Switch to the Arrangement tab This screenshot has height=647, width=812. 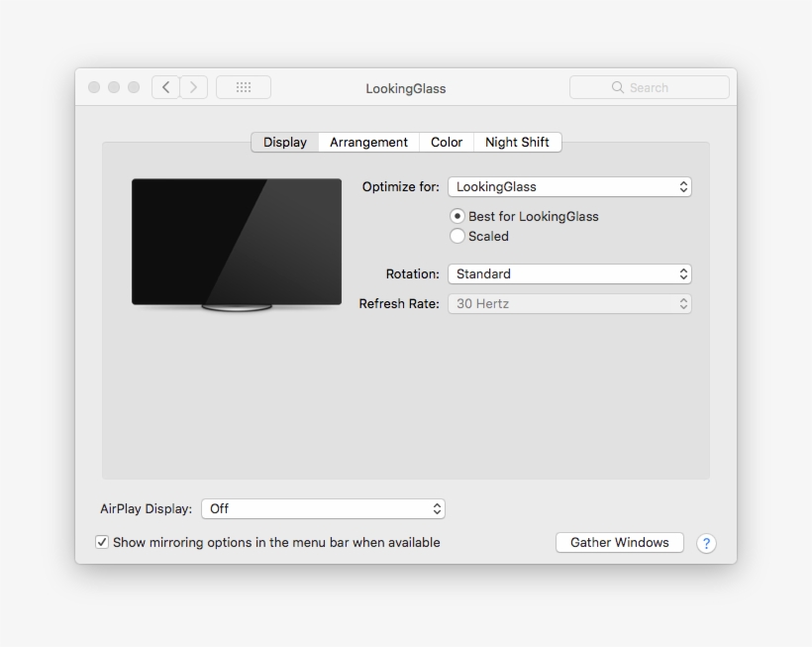click(367, 142)
